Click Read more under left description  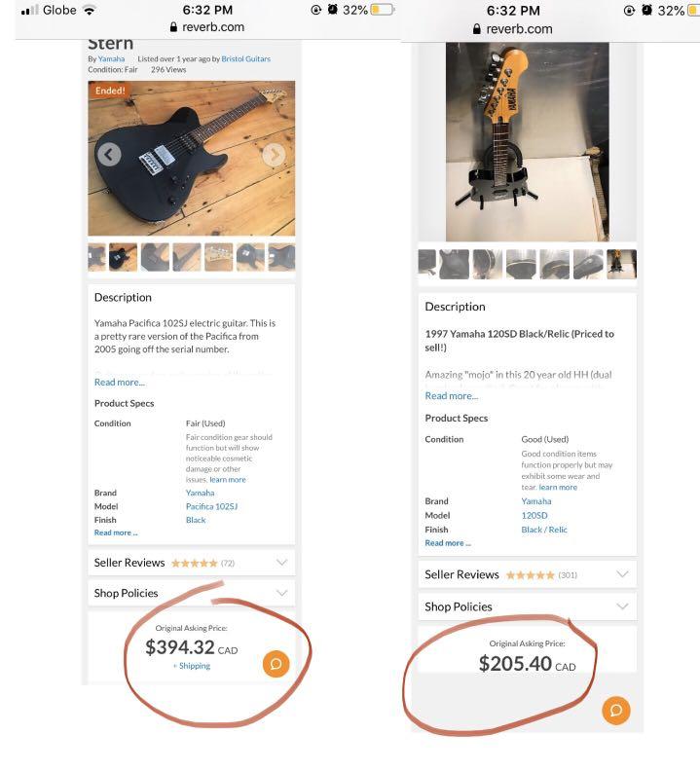(119, 383)
